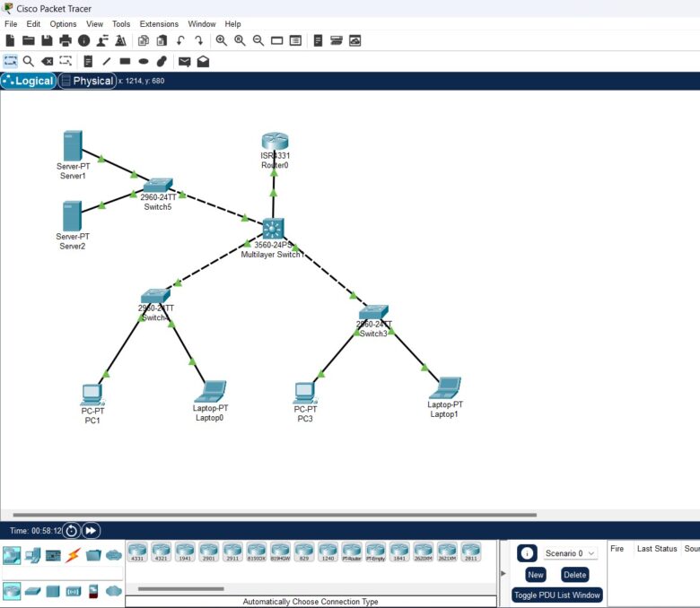This screenshot has width=700, height=608.
Task: Paste using the clipboard paste icon
Action: coord(162,40)
